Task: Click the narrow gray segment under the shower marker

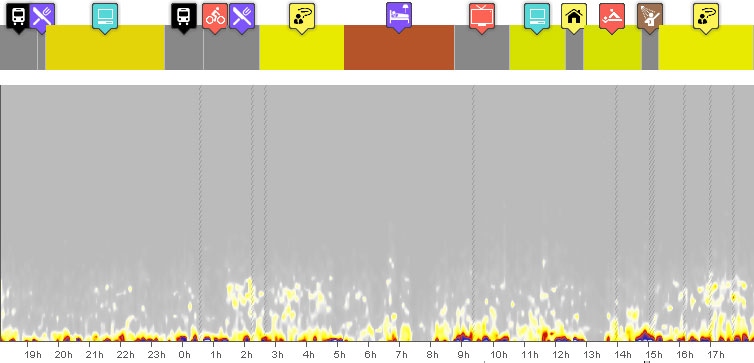Action: coord(650,48)
